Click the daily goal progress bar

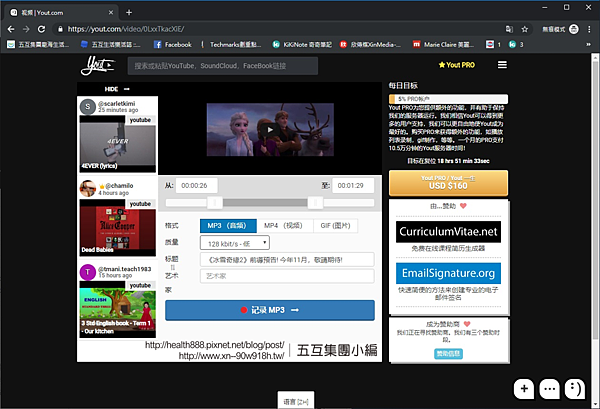tap(448, 99)
